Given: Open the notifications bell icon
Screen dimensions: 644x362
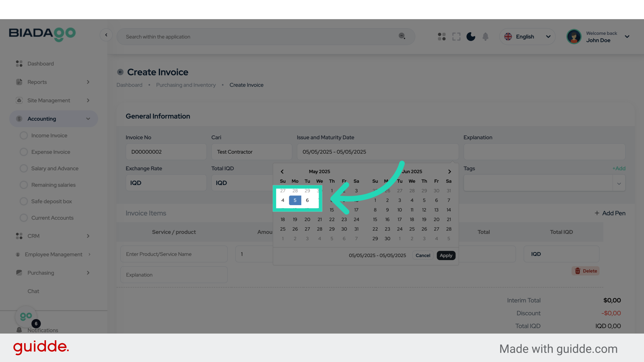Looking at the screenshot, I should 485,37.
